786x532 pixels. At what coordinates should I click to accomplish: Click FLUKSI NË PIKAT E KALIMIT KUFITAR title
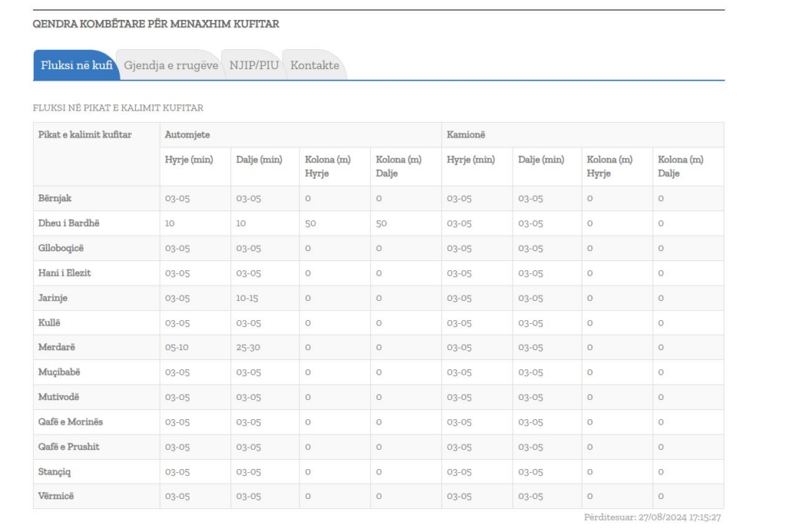click(118, 107)
